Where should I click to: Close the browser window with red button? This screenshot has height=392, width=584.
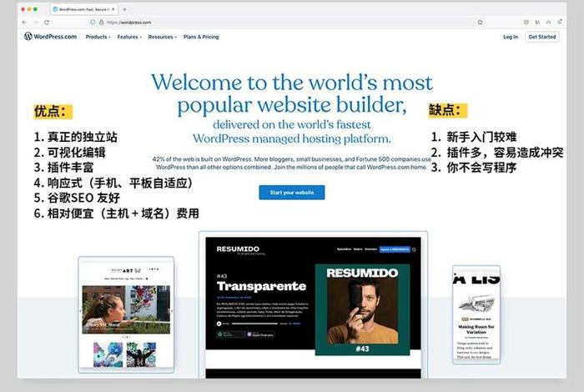pos(23,9)
